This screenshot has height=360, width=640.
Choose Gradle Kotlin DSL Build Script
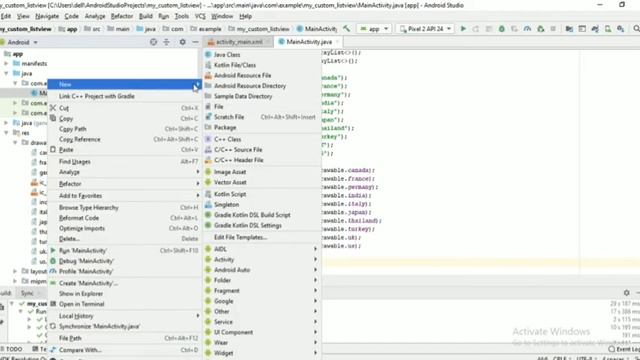click(262, 215)
